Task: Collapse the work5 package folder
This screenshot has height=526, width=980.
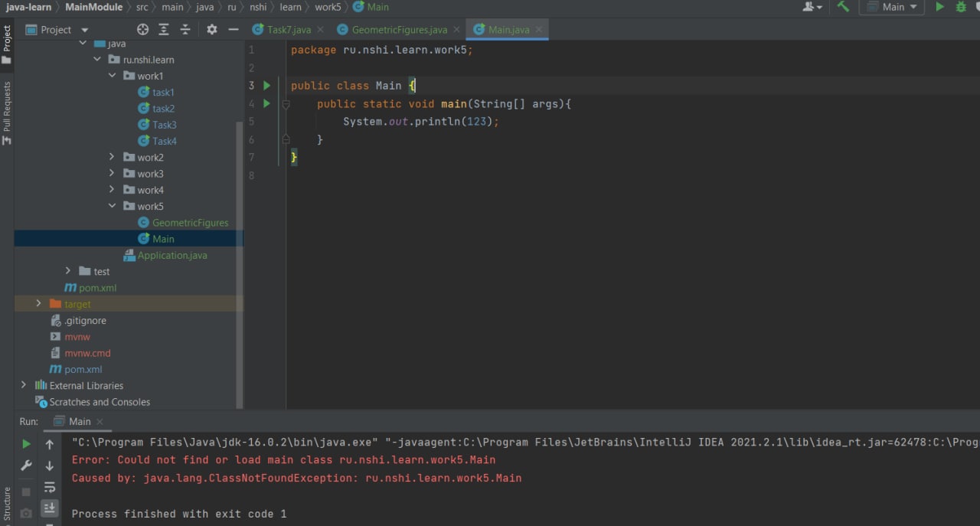Action: click(x=112, y=206)
